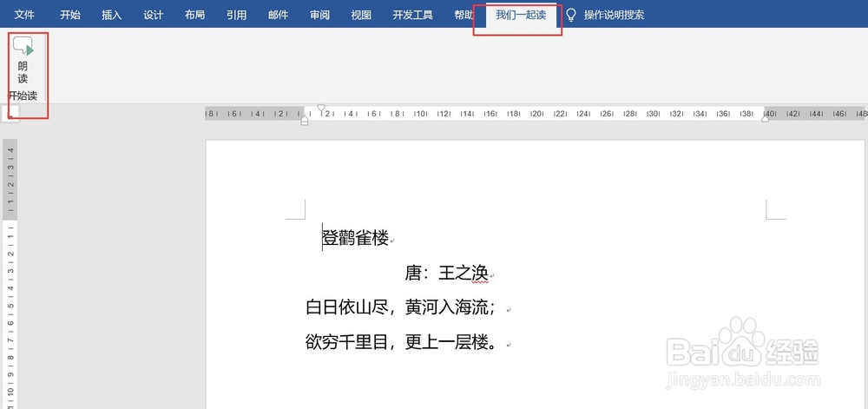868x409 pixels.
Task: Click the 朗读 read-aloud speech bubble icon
Action: click(x=23, y=47)
